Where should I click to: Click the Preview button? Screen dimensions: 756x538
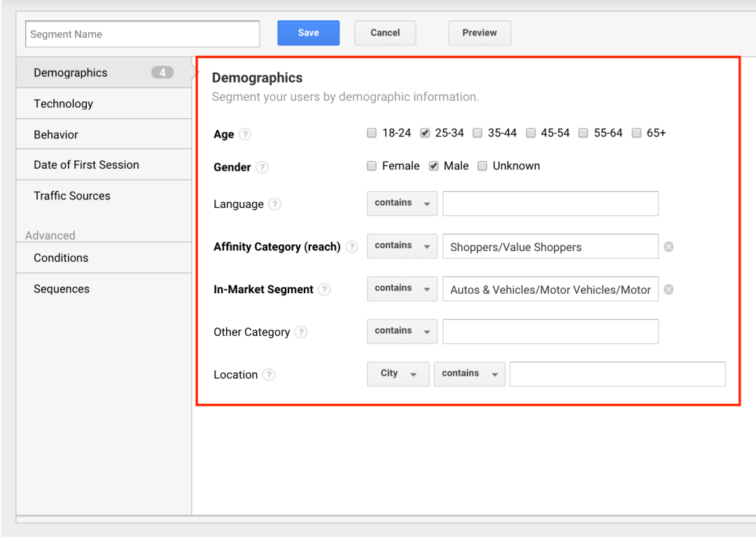pos(479,33)
